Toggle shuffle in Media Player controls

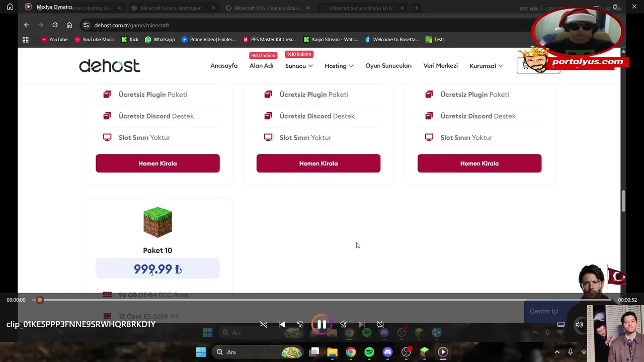[263, 325]
